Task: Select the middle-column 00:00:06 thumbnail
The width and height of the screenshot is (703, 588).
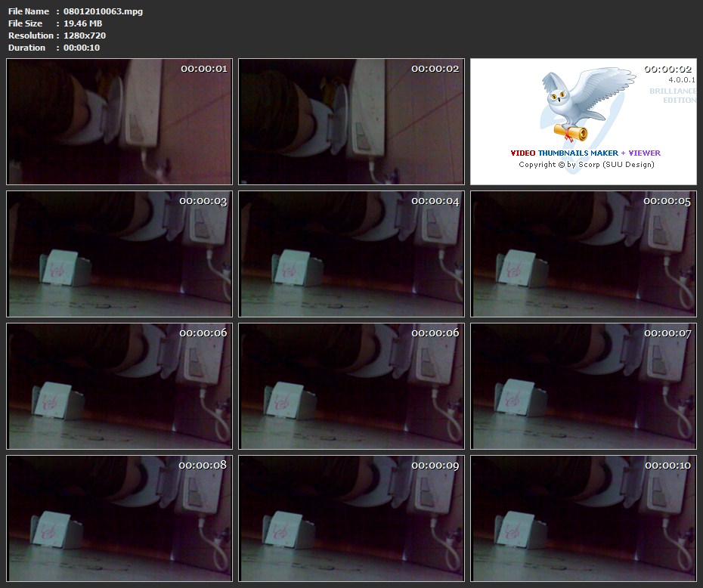Action: tap(351, 386)
